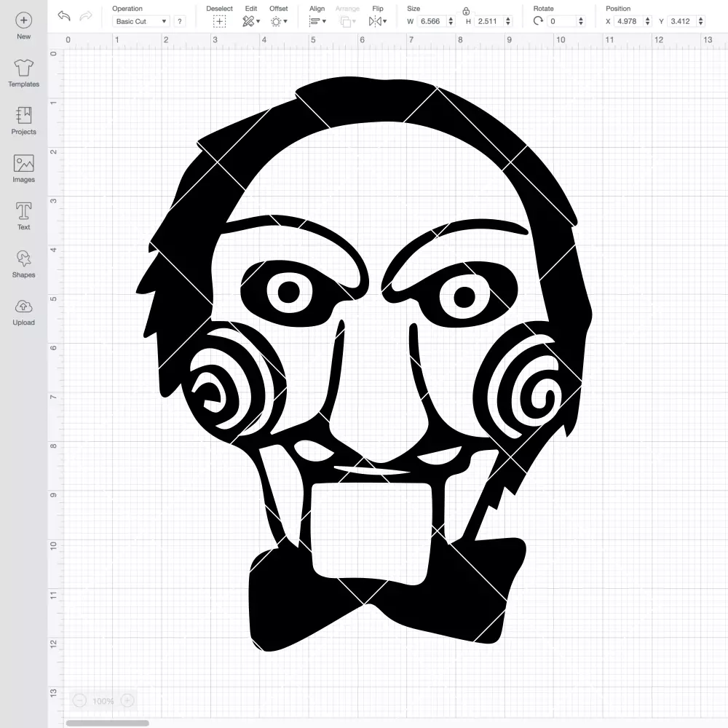728x728 pixels.
Task: Adjust the Y position stepper arrows
Action: (x=701, y=21)
